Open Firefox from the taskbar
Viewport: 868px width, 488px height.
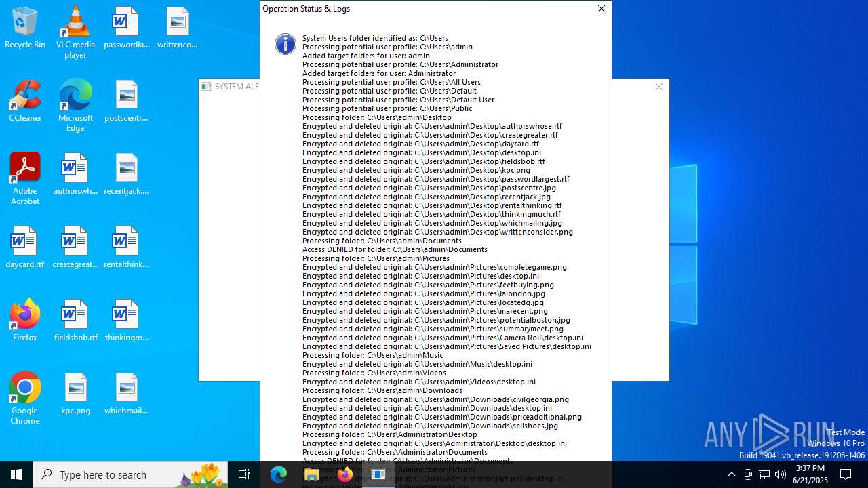coord(344,474)
